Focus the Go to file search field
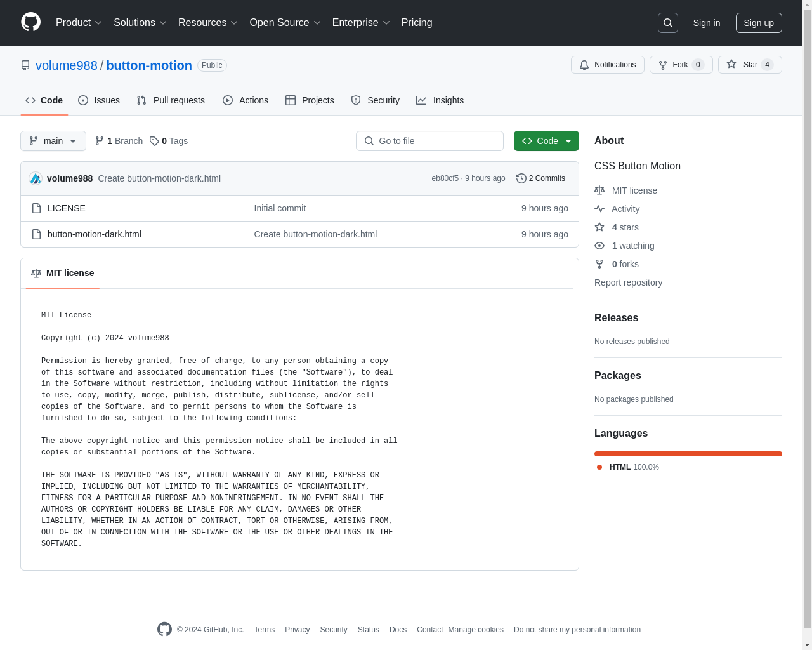 coord(429,141)
